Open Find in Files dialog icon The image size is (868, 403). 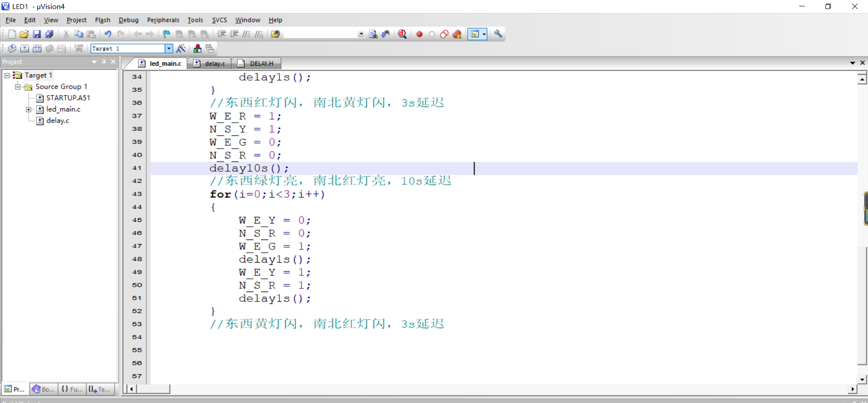[275, 34]
